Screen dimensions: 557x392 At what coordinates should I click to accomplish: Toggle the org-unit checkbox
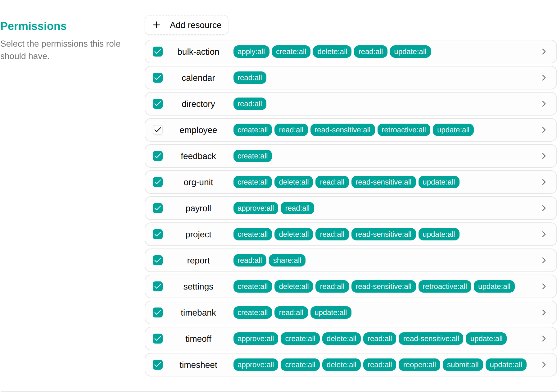pyautogui.click(x=158, y=182)
